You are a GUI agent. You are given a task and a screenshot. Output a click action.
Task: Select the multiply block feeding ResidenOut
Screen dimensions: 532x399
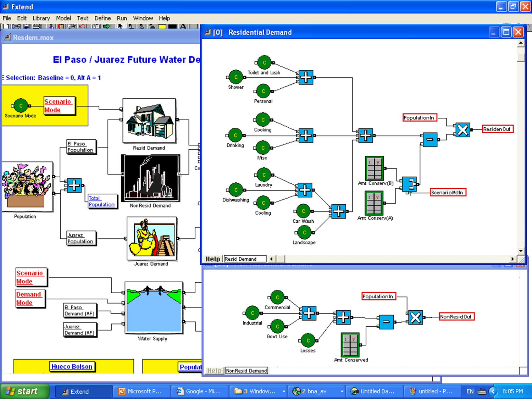click(462, 130)
